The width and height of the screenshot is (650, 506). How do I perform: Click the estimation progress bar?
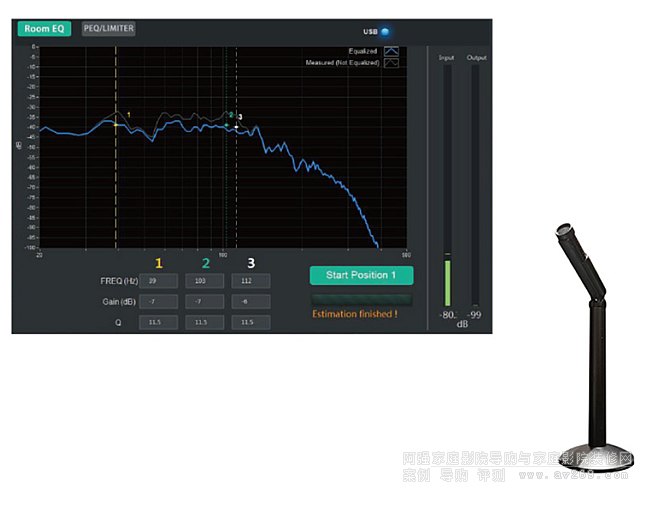(x=361, y=300)
